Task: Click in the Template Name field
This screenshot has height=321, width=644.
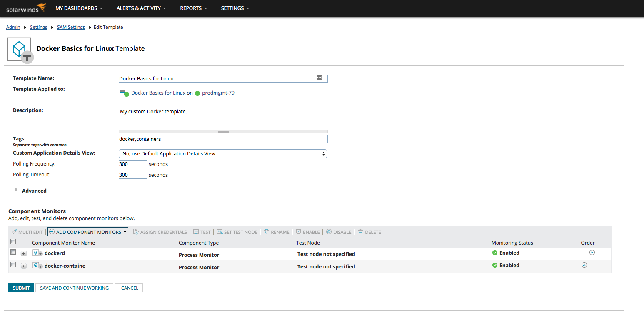Action: tap(223, 78)
